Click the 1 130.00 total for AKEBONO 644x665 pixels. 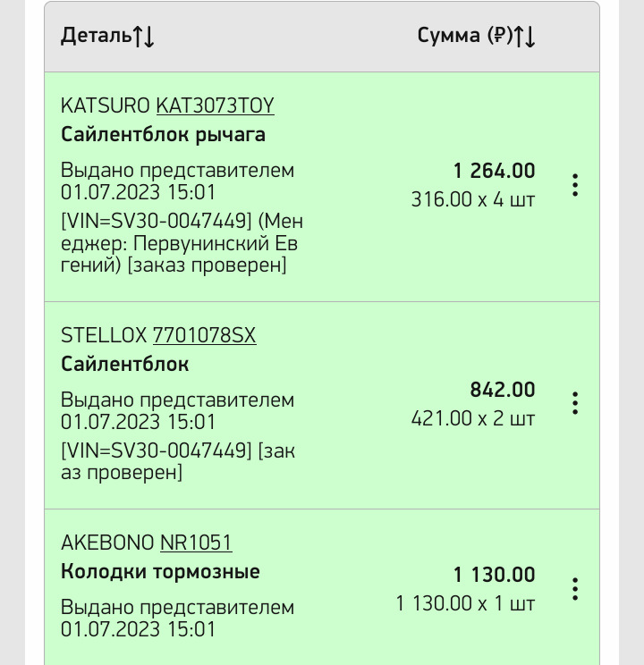click(494, 575)
